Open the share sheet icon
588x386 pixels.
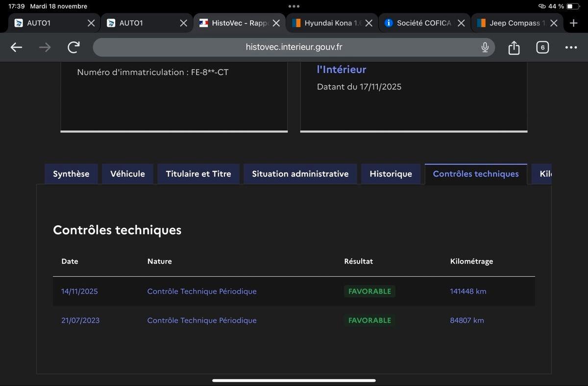(x=514, y=48)
